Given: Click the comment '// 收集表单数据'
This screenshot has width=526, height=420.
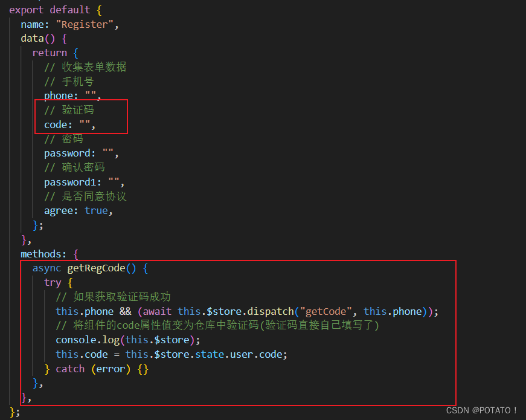Looking at the screenshot, I should click(85, 67).
